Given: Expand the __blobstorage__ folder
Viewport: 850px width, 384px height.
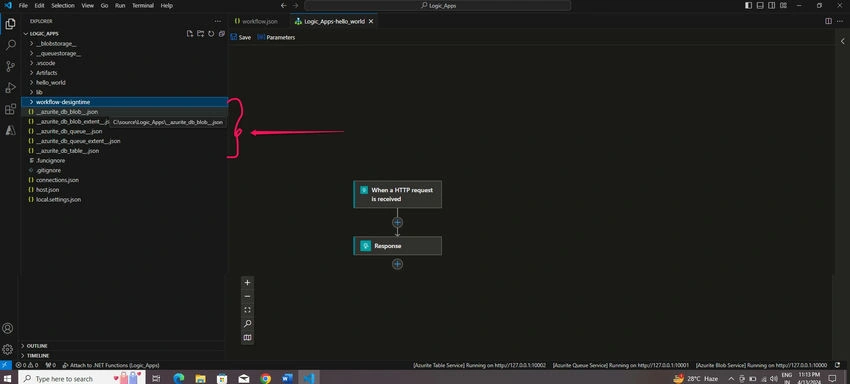Looking at the screenshot, I should 124,43.
